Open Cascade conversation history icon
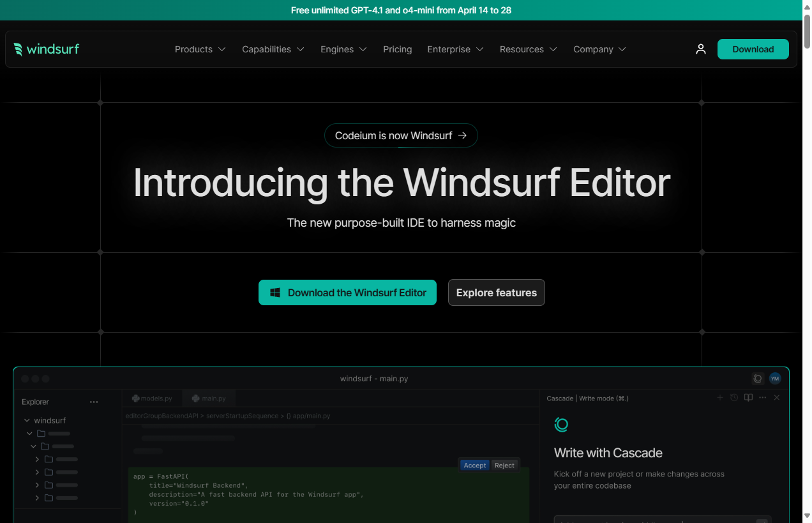The image size is (812, 523). click(734, 398)
